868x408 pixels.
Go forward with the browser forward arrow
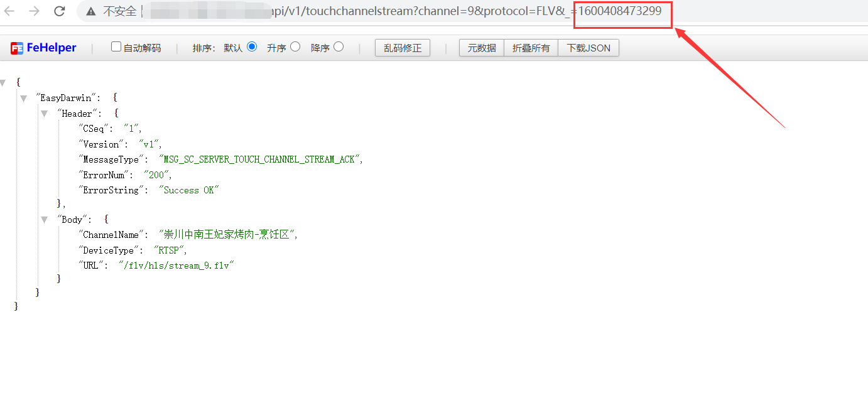click(35, 11)
